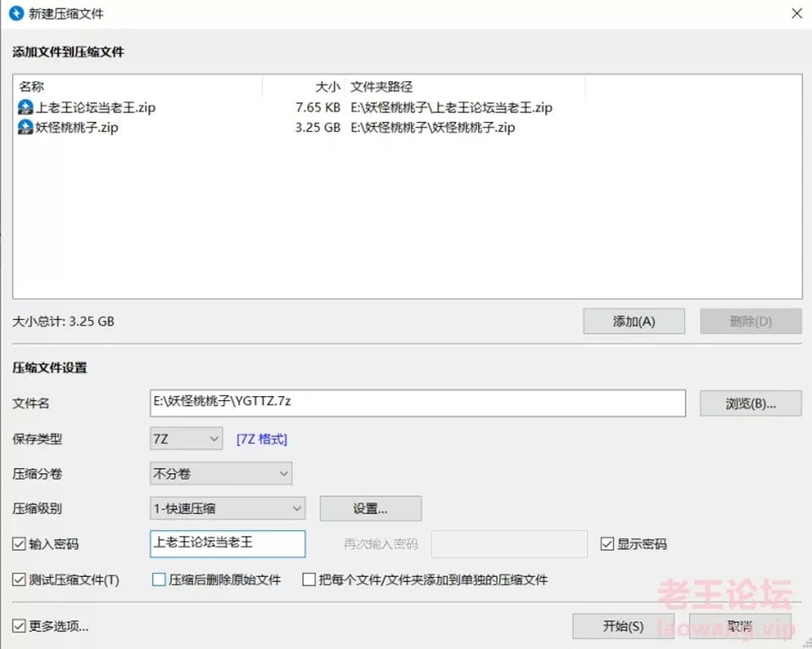Screen dimensions: 812x649
Task: Toggle the 显示密码 checkbox
Action: (607, 544)
